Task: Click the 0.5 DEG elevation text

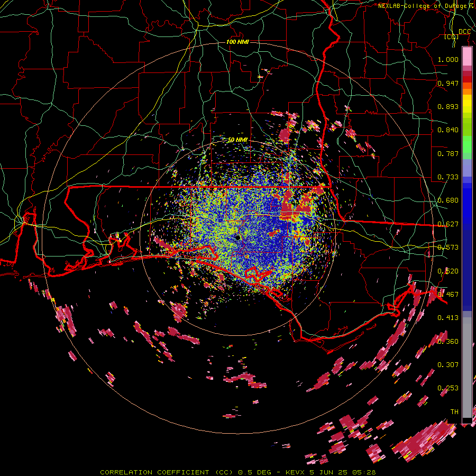Action: tap(254, 472)
